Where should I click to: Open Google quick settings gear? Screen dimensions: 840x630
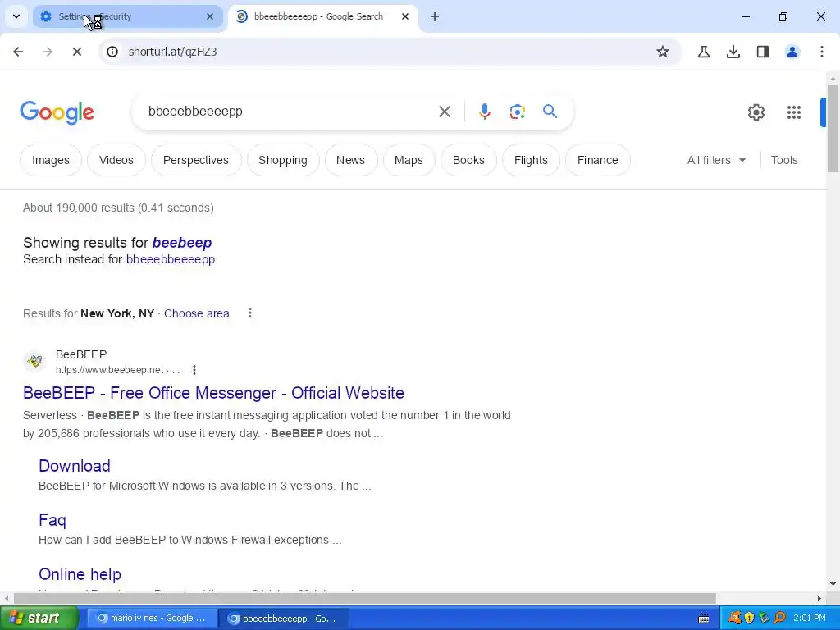click(756, 112)
